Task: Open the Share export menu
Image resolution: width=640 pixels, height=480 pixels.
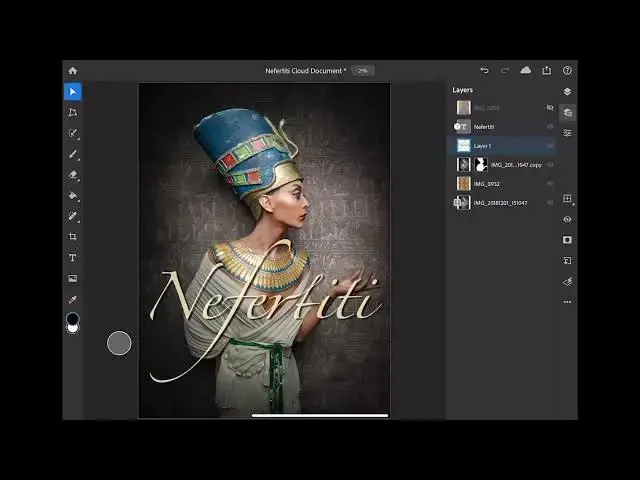Action: (547, 70)
